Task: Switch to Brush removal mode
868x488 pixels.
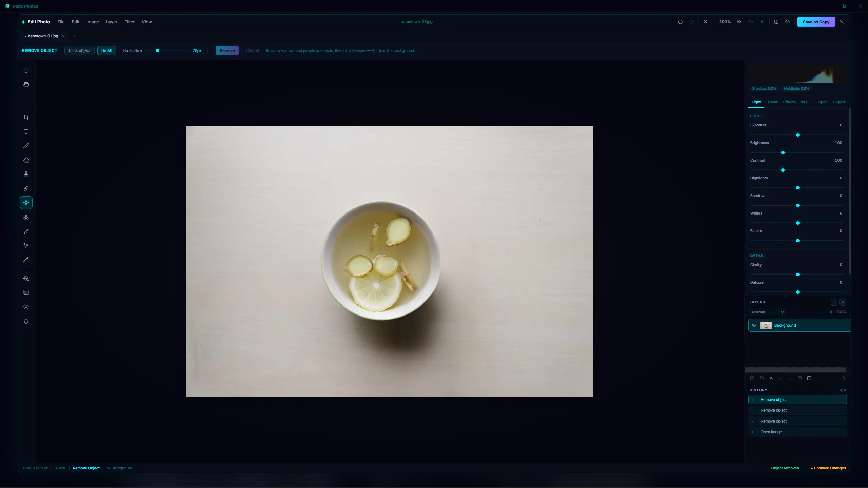Action: tap(107, 50)
